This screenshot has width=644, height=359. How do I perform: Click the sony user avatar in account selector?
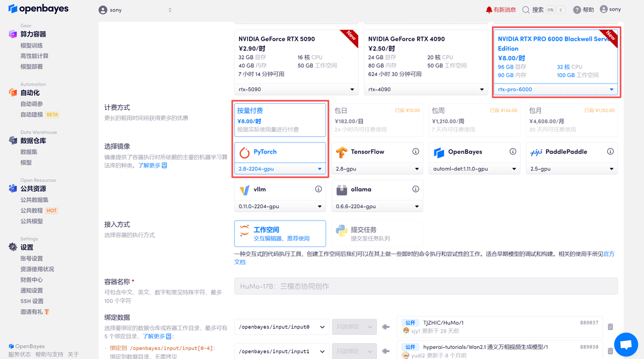[x=103, y=10]
